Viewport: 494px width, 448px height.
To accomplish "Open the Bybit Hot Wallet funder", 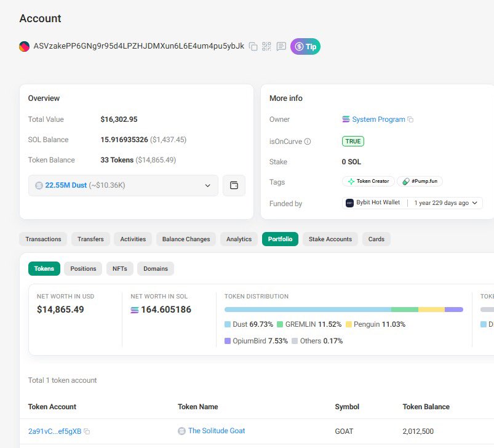I will (378, 202).
